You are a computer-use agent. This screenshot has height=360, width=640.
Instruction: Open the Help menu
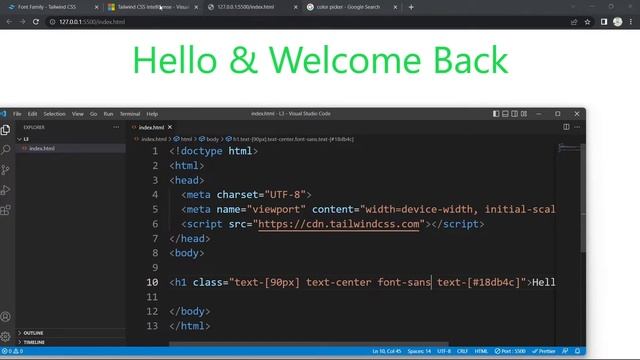click(152, 114)
